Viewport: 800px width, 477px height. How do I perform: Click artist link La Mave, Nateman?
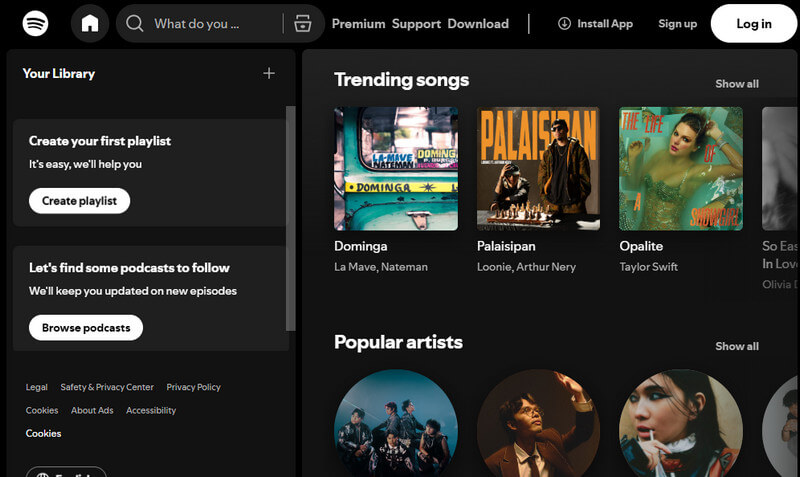381,267
